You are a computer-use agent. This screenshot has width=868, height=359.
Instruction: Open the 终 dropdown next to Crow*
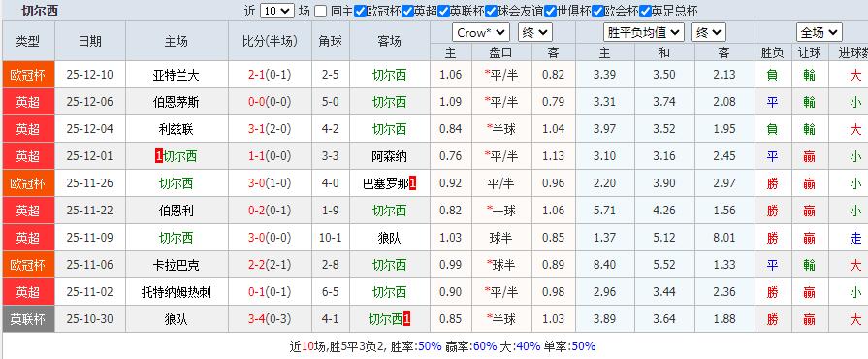click(534, 33)
